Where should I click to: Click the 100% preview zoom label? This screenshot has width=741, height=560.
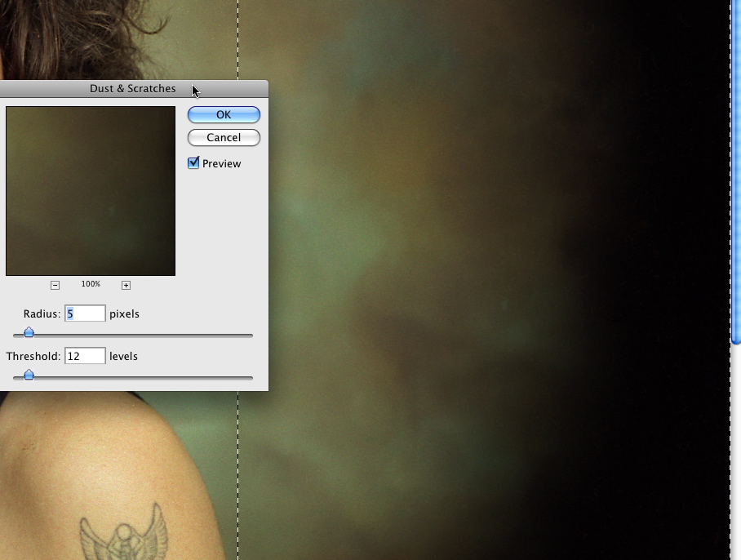pyautogui.click(x=91, y=284)
